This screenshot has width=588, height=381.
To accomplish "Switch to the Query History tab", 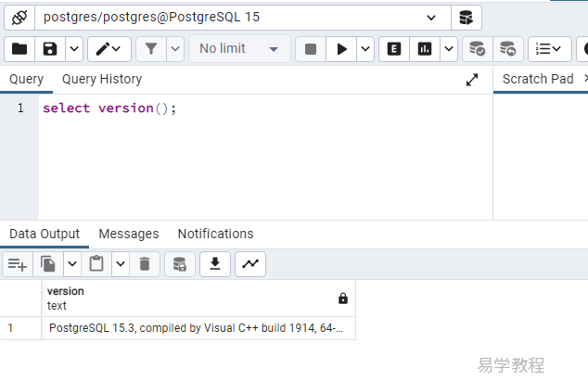I will 102,79.
